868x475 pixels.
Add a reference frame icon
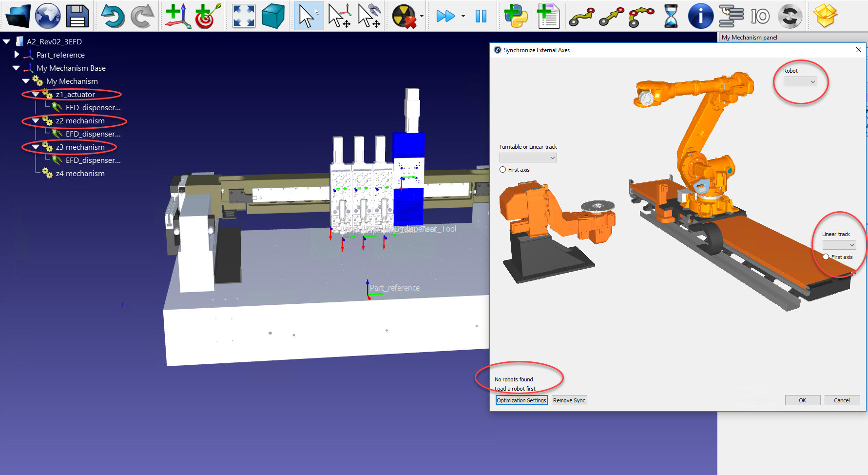177,16
